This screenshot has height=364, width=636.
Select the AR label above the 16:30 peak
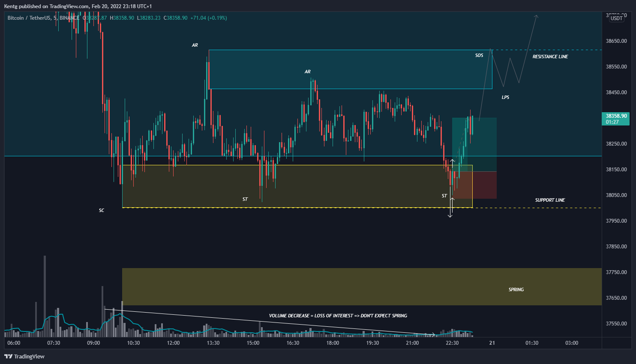[308, 72]
